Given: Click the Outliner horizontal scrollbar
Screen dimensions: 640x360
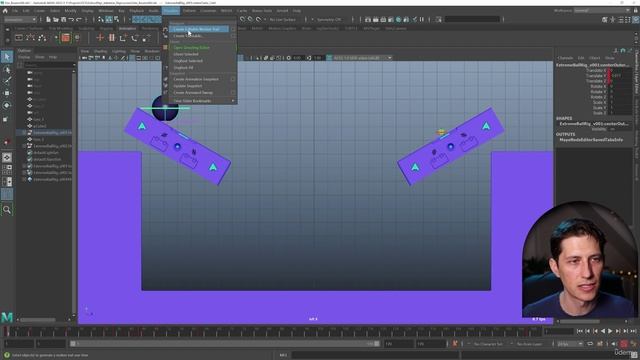Looking at the screenshot, I should tap(38, 320).
